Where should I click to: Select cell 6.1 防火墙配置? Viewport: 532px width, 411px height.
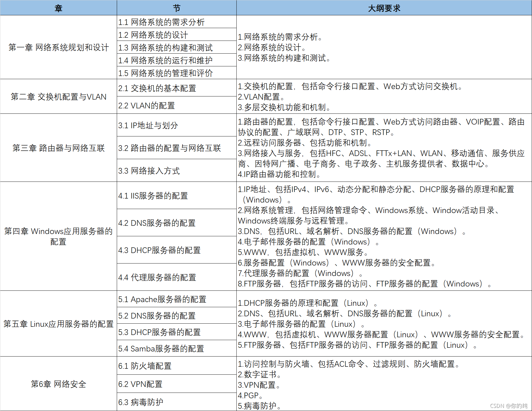pyautogui.click(x=177, y=366)
